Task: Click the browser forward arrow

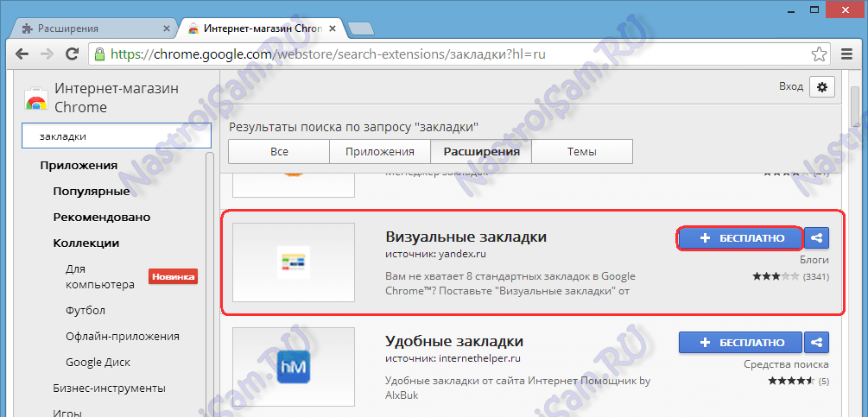Action: coord(46,54)
